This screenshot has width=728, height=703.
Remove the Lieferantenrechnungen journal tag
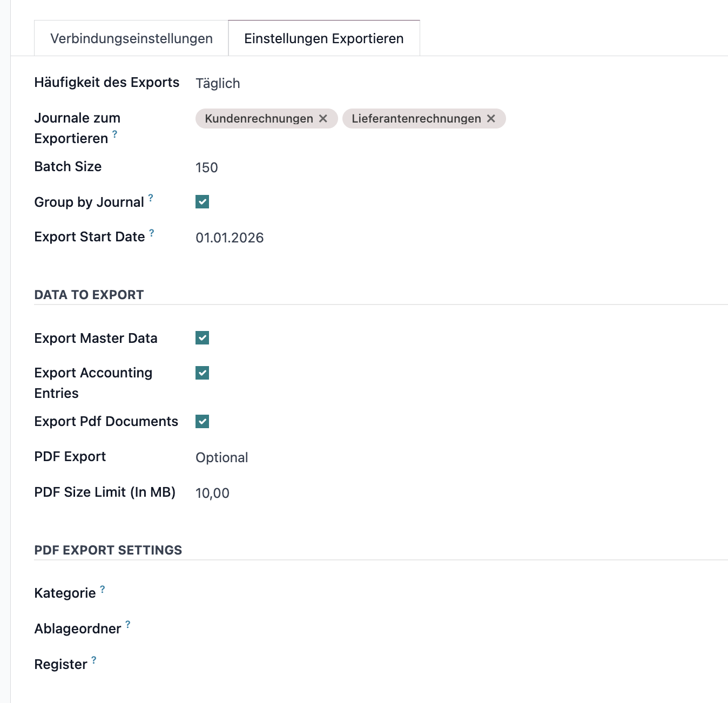(x=491, y=119)
